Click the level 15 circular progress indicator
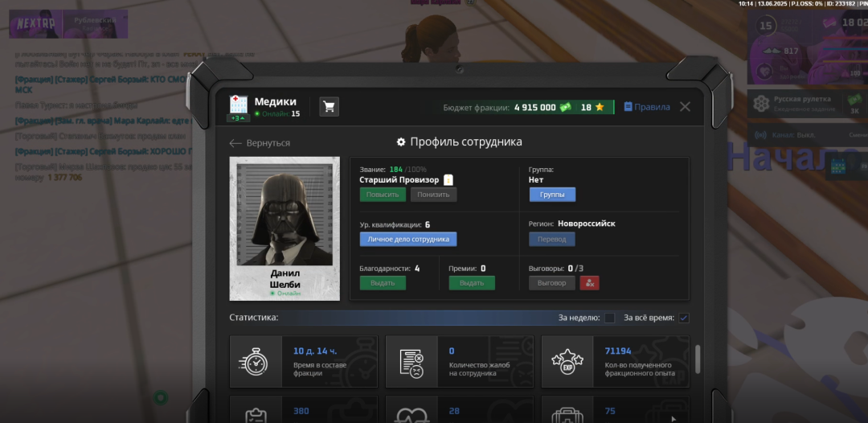The width and height of the screenshot is (868, 423). pyautogui.click(x=766, y=26)
